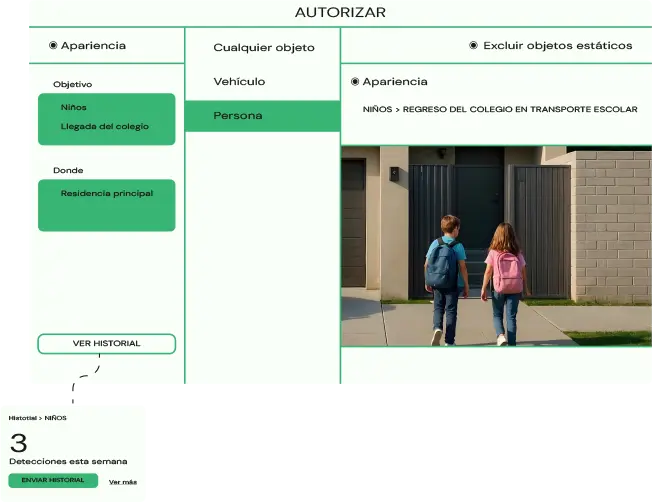Enable Excluir objetos estáticos option

point(473,46)
